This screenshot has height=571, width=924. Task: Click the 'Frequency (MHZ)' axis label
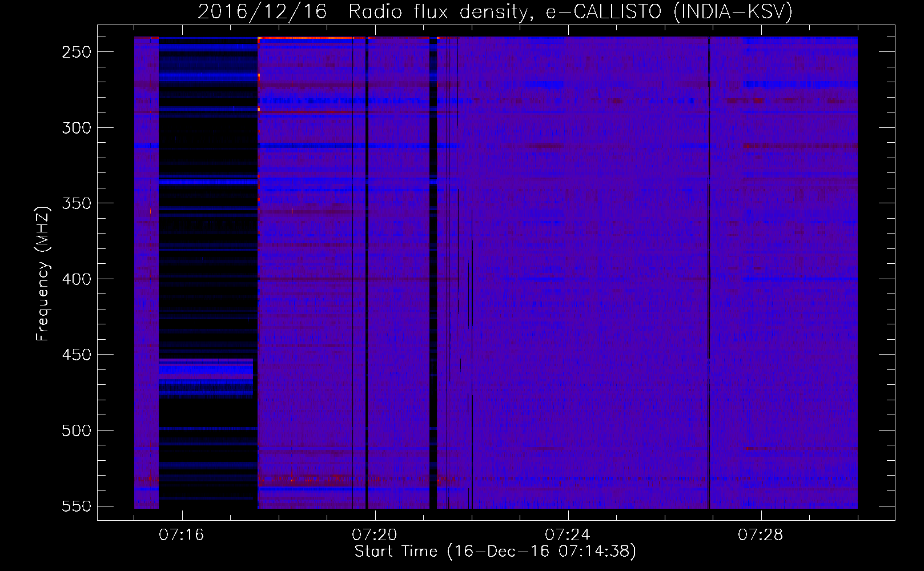pyautogui.click(x=43, y=274)
